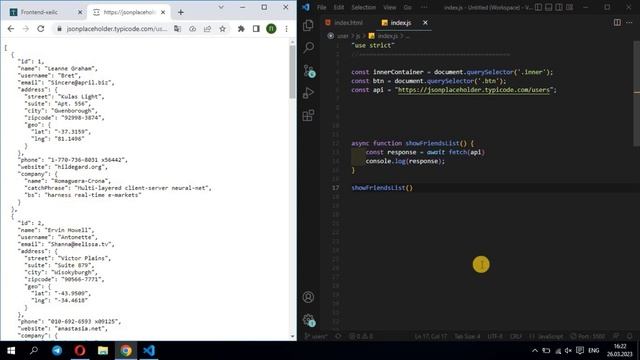Open the Source Control view
The image size is (640, 360).
pyautogui.click(x=309, y=71)
